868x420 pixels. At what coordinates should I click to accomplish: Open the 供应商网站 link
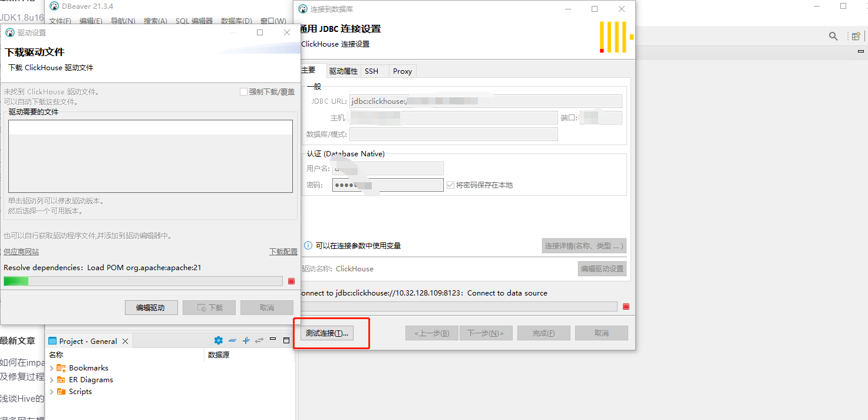(x=21, y=252)
